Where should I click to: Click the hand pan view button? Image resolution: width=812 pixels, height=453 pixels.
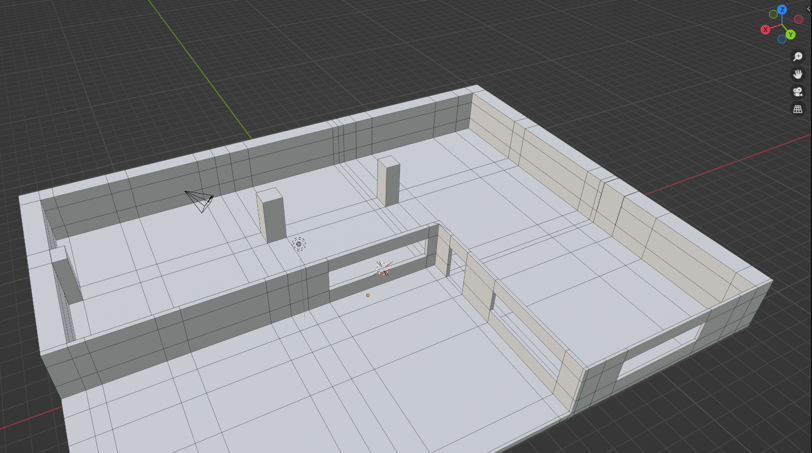(x=798, y=74)
